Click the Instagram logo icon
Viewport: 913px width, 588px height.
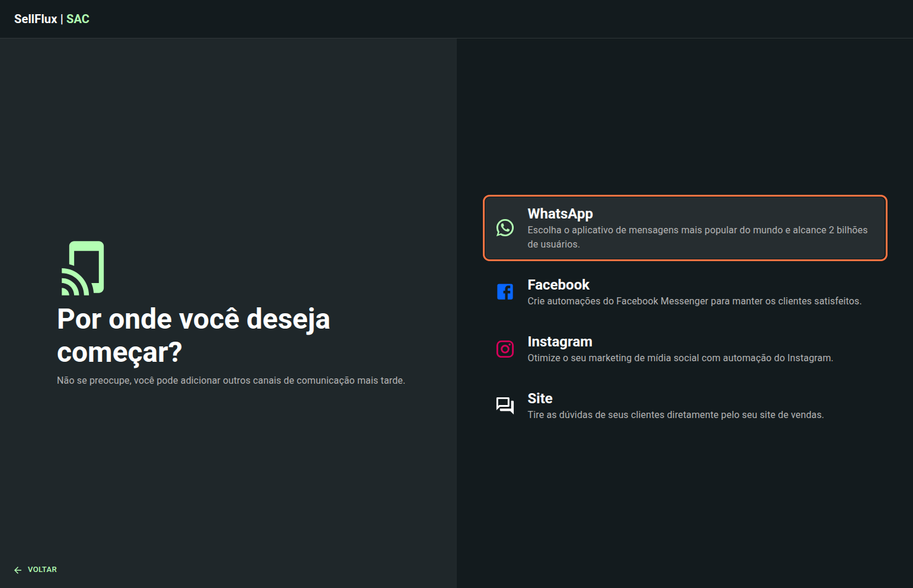point(505,349)
